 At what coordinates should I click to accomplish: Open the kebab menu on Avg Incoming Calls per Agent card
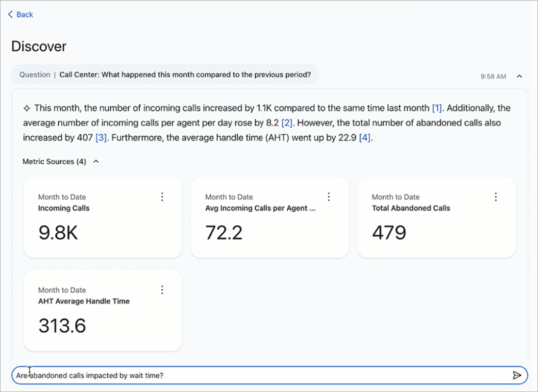coord(329,196)
